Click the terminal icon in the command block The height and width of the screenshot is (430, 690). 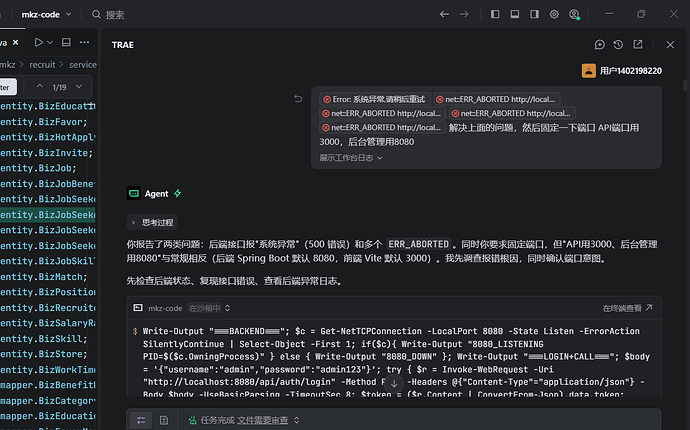pyautogui.click(x=138, y=308)
